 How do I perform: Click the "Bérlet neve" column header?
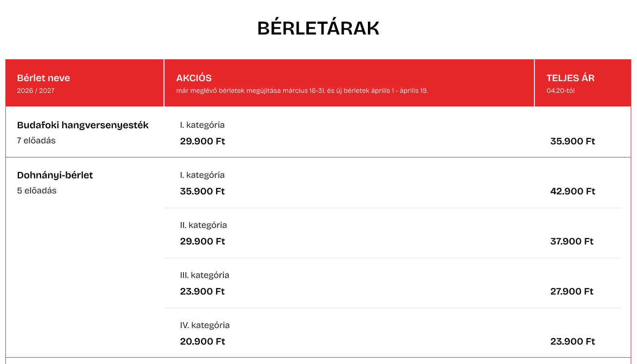(43, 78)
